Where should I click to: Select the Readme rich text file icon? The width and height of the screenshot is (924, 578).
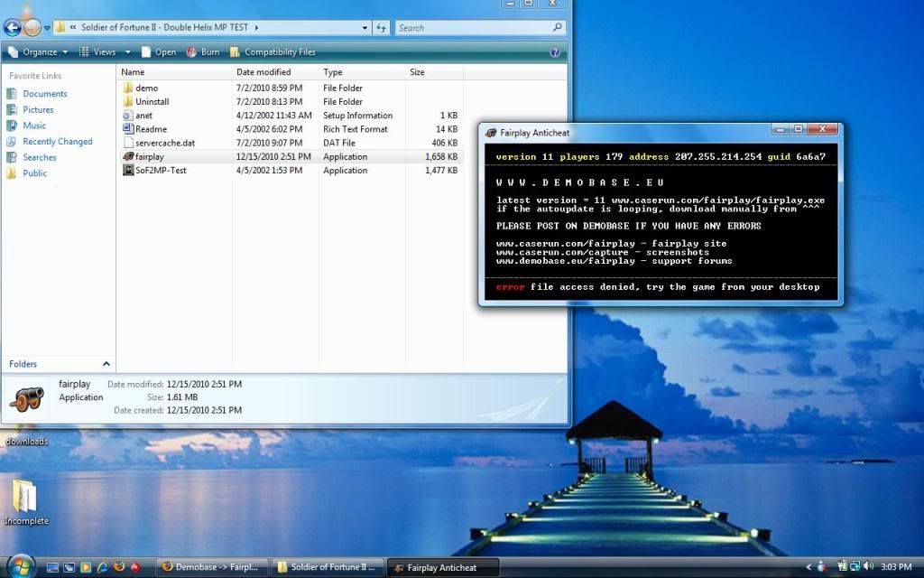click(128, 129)
